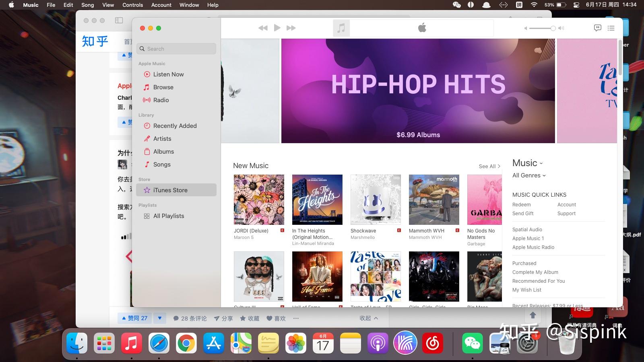
Task: Click See All next to New Music
Action: (x=488, y=166)
